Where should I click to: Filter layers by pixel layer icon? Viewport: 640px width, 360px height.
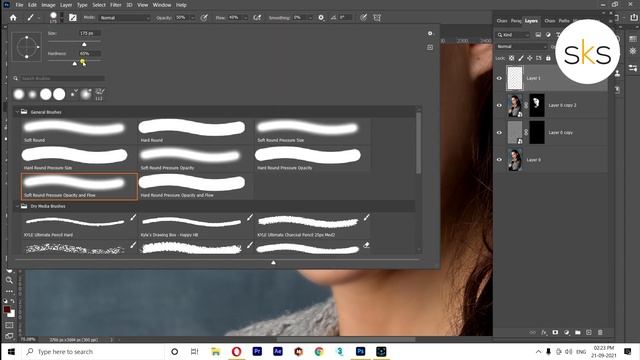[538, 35]
